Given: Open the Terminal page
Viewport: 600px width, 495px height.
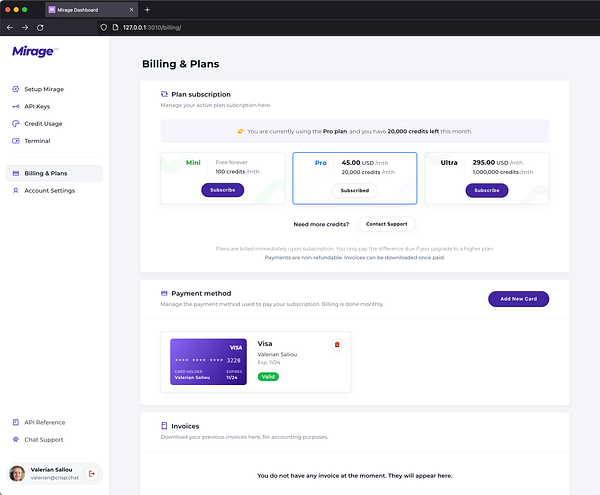Looking at the screenshot, I should pyautogui.click(x=54, y=141).
